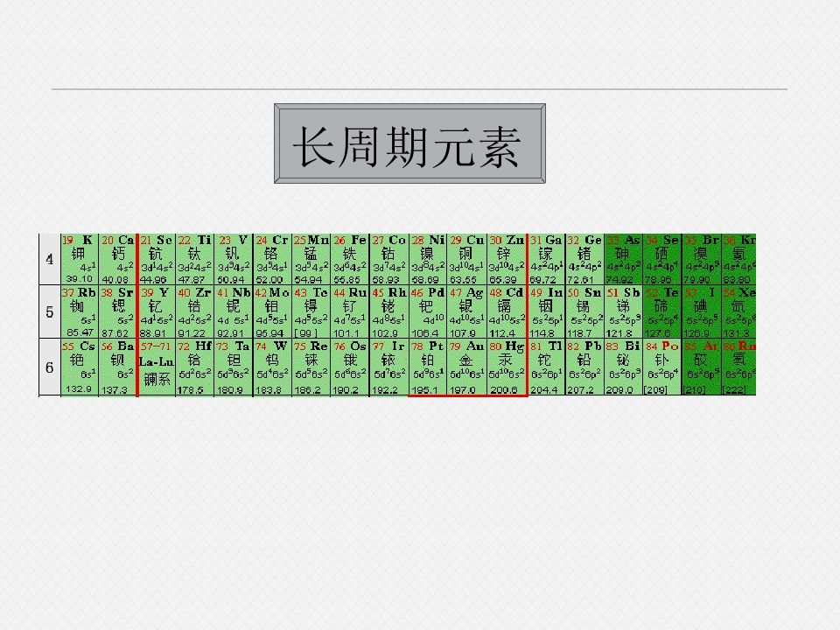This screenshot has height=630, width=840.
Task: Select the potassium (19 K) element cell
Action: (80, 259)
